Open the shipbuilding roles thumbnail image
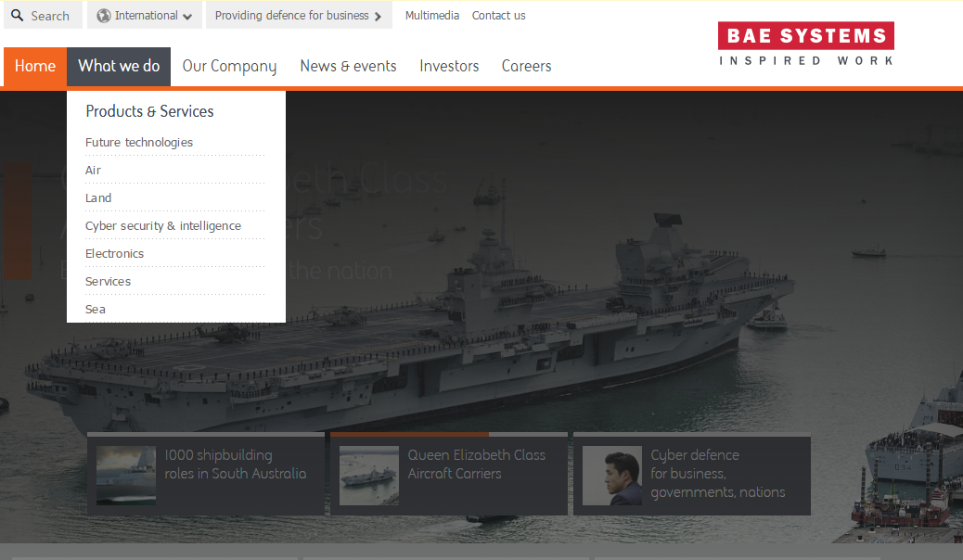Screen dimensions: 963x560 tap(126, 476)
